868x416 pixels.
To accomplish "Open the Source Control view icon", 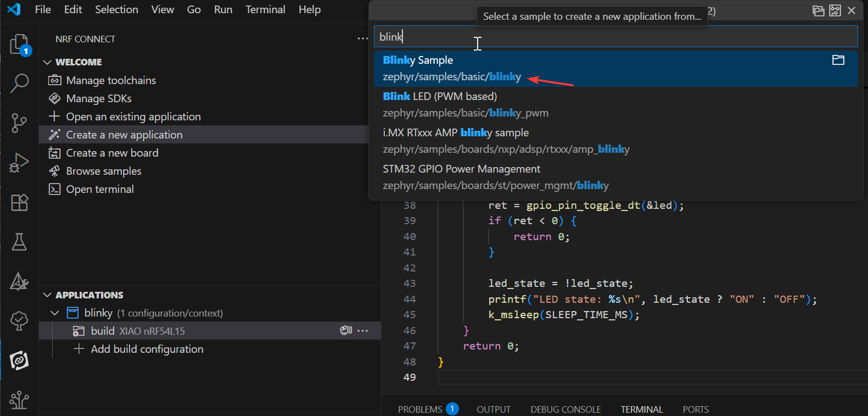I will [x=19, y=123].
